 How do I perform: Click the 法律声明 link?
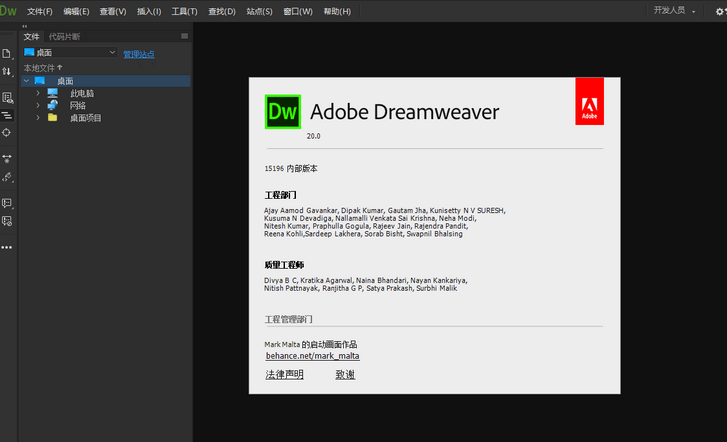(284, 374)
